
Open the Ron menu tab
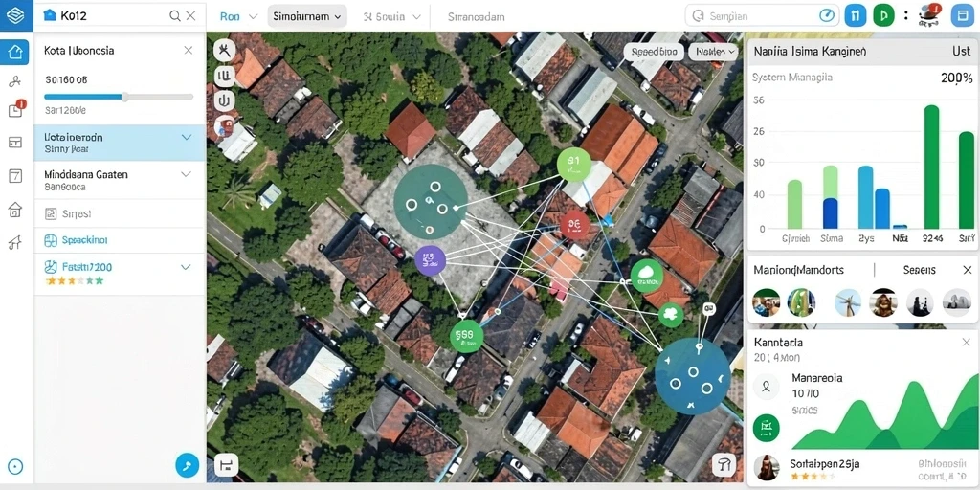point(238,17)
